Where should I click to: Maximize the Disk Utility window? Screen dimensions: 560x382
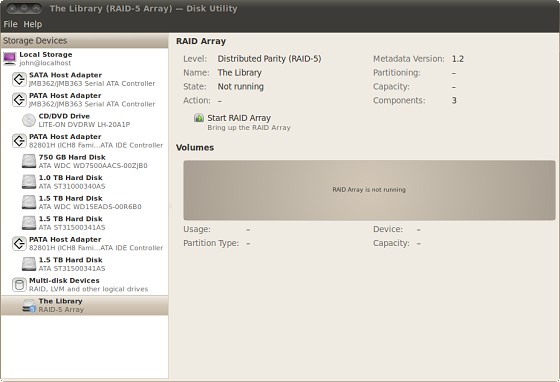(x=36, y=8)
